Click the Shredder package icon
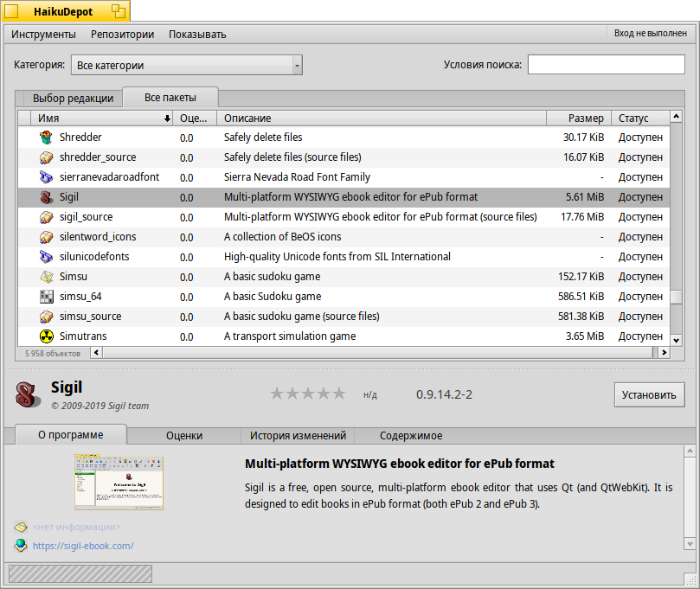The image size is (700, 589). pyautogui.click(x=46, y=138)
